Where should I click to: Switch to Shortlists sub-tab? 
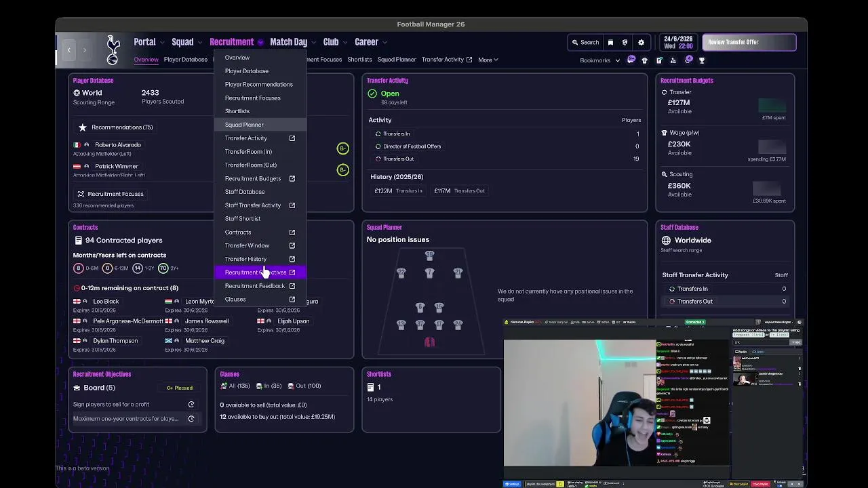[x=359, y=60]
